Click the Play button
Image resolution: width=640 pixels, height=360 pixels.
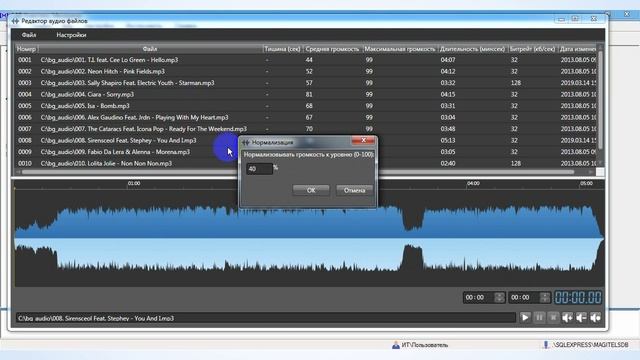[525, 318]
